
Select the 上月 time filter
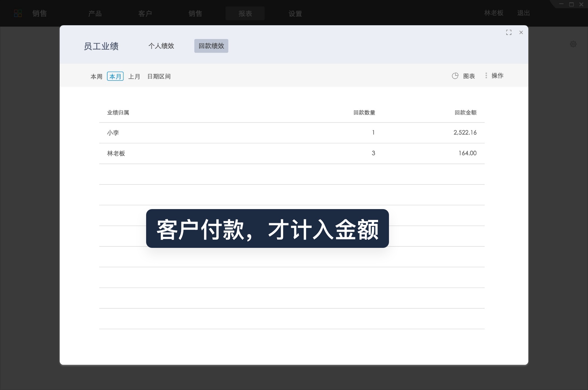[x=135, y=76]
